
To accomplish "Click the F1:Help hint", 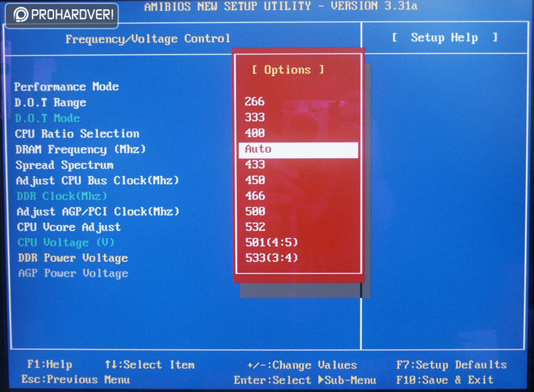I will coord(49,365).
